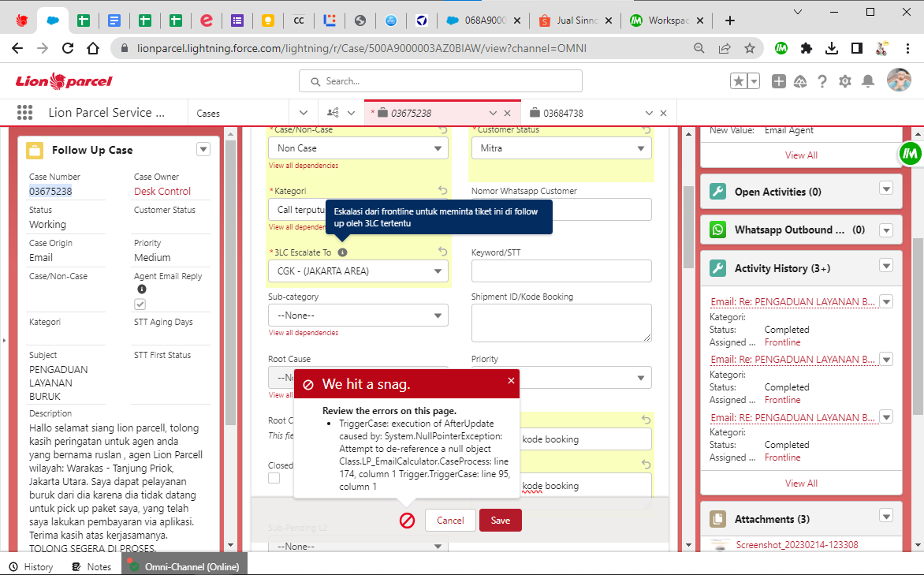Click the 3LC Escalate To info icon
The image size is (924, 575).
342,252
